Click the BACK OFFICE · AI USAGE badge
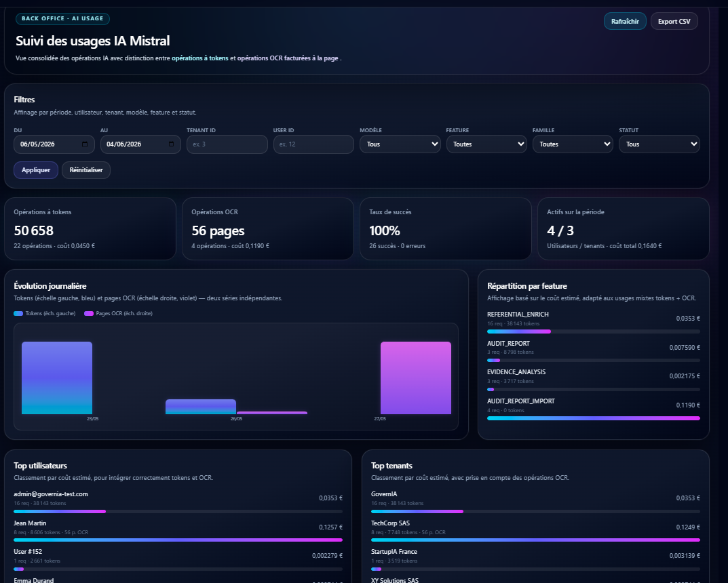 point(62,18)
